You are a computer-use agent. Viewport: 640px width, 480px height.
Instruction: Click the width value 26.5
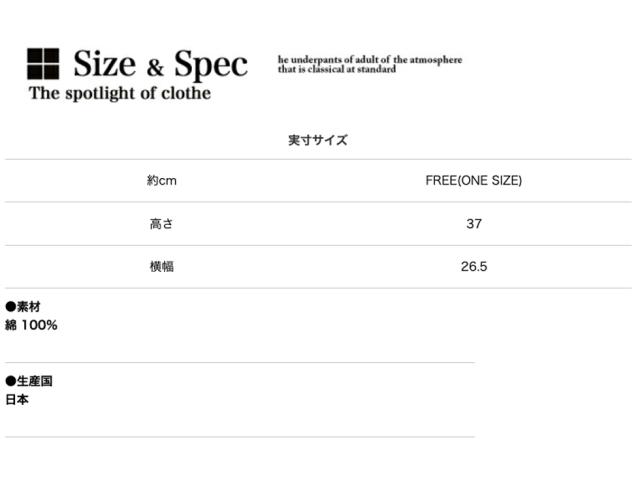(474, 267)
